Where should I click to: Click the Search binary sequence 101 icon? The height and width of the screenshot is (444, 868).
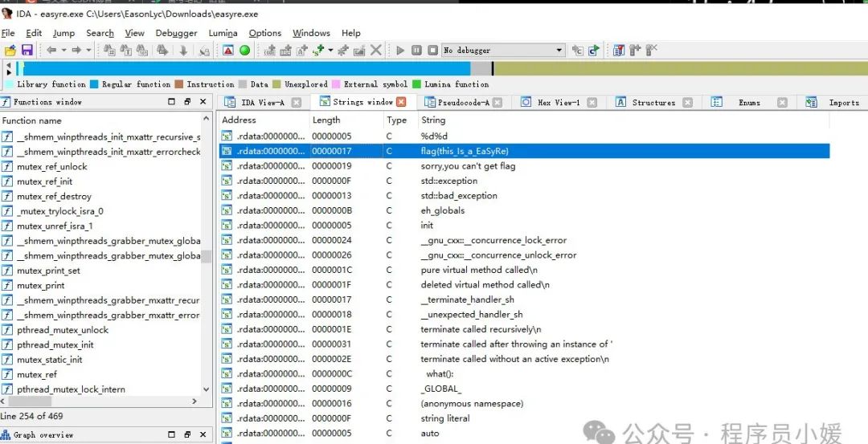click(x=142, y=51)
